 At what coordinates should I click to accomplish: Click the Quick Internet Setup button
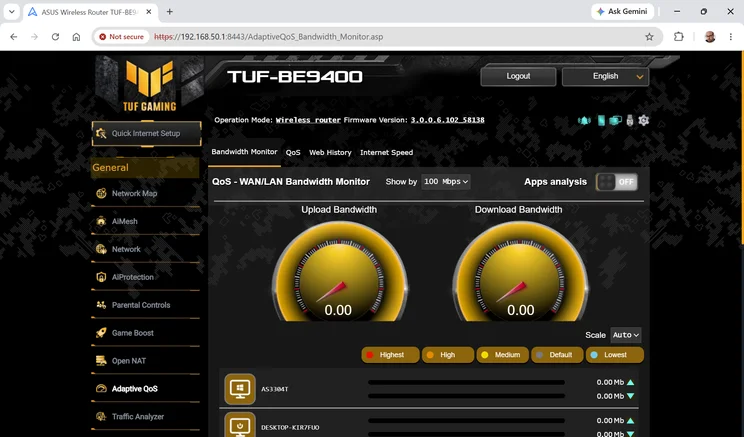pyautogui.click(x=147, y=133)
